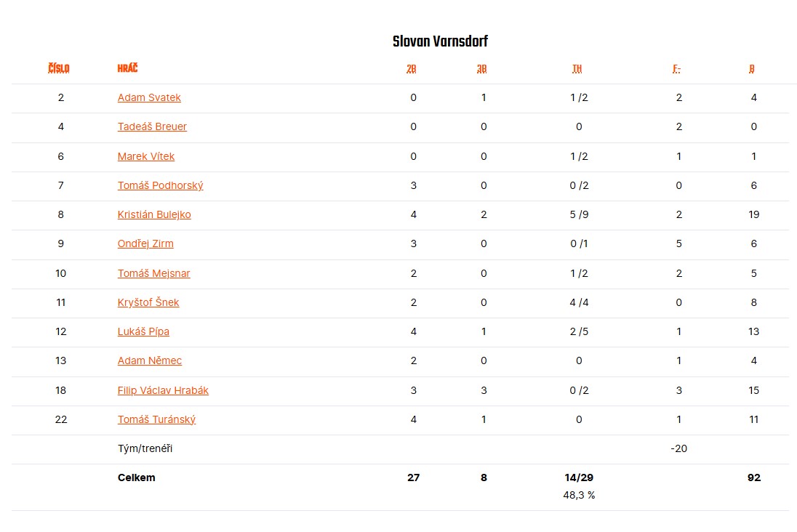Open Tadeáš Breuer player link
Viewport: 797px width, 532px height.
click(x=152, y=126)
